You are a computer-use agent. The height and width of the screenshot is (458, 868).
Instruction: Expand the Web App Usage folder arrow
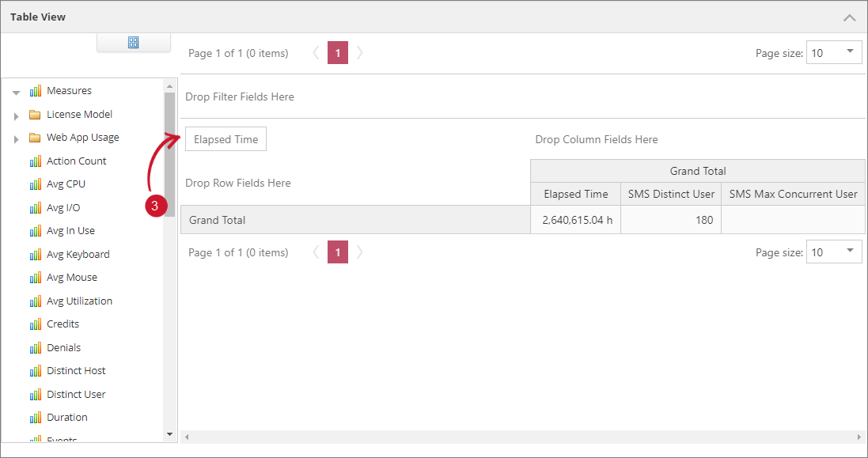click(16, 139)
